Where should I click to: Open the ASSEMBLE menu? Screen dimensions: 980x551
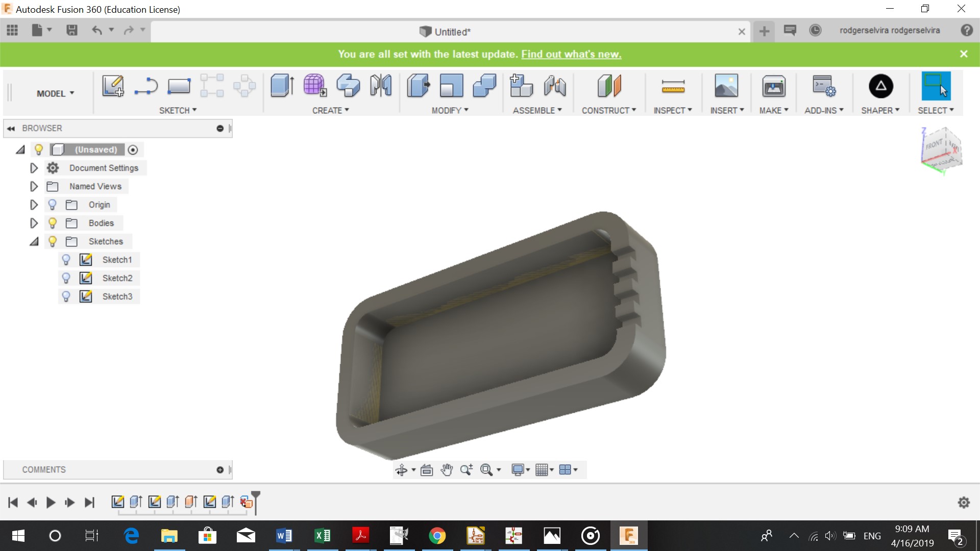pyautogui.click(x=537, y=110)
